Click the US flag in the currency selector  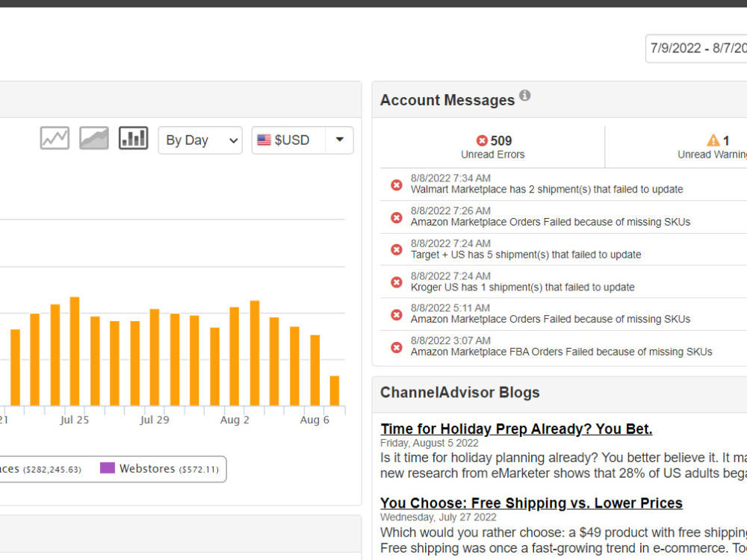[x=264, y=140]
